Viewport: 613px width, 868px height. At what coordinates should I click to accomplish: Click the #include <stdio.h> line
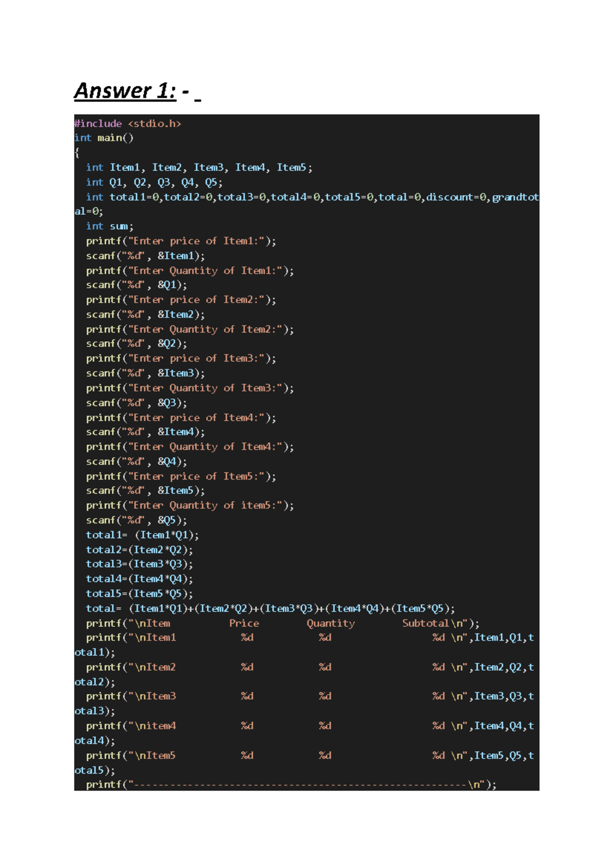coord(128,124)
